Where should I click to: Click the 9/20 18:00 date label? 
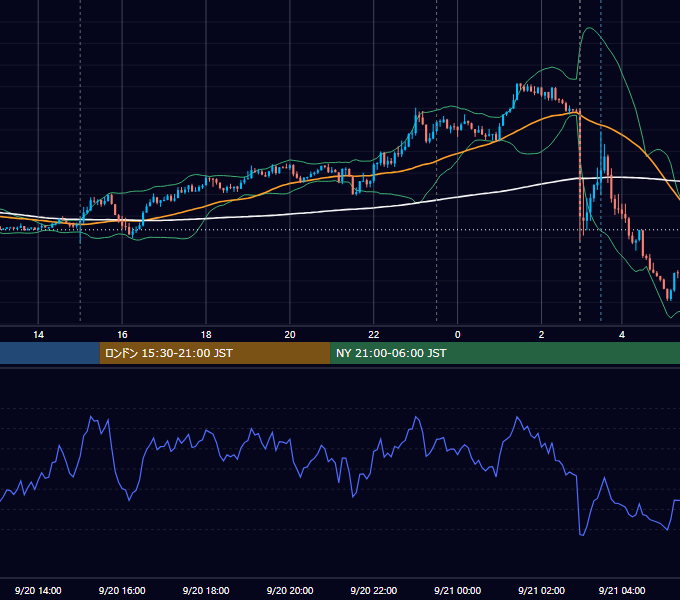point(206,590)
